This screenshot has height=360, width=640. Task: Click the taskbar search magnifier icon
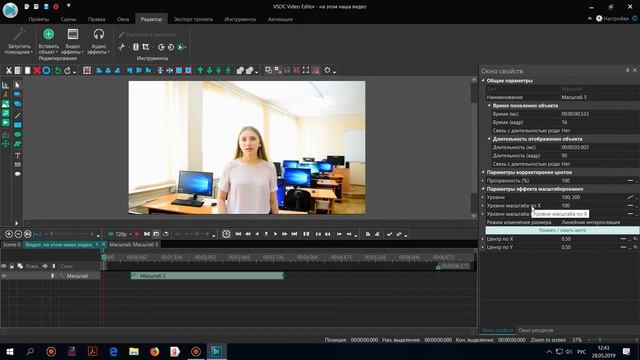30,351
